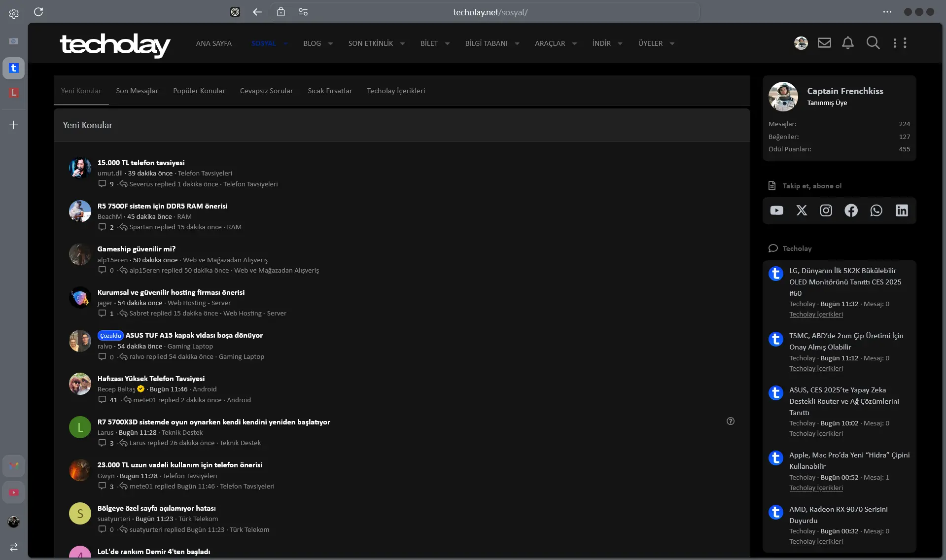The image size is (946, 560).
Task: Open the profile avatar in header
Action: point(801,43)
